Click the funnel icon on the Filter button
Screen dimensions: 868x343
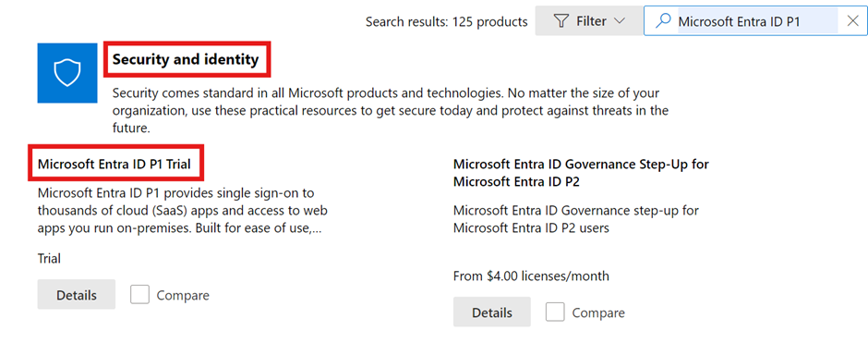561,21
